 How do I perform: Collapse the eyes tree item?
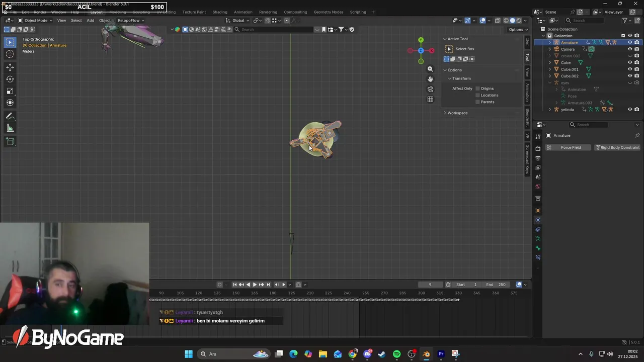click(549, 82)
